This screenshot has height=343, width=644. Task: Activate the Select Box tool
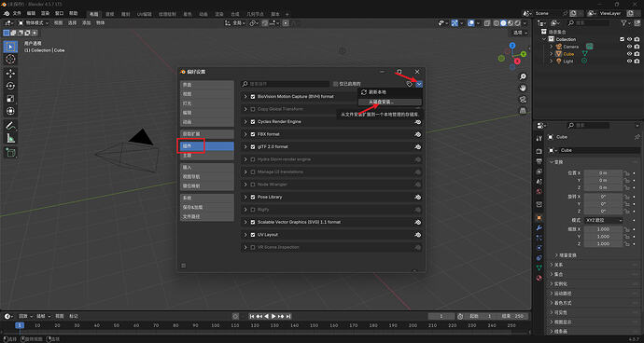click(x=10, y=47)
